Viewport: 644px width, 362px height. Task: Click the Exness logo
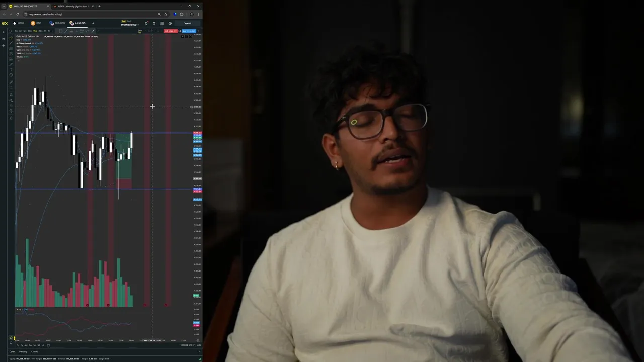coord(5,23)
